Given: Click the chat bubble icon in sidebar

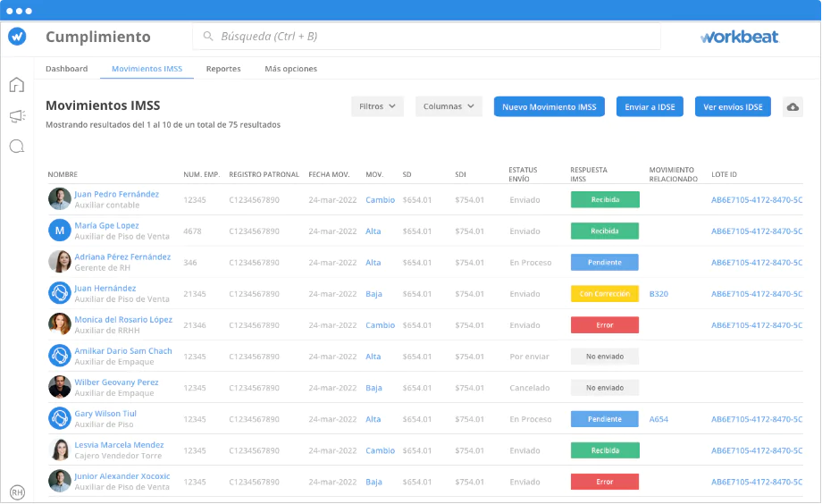Looking at the screenshot, I should (17, 147).
